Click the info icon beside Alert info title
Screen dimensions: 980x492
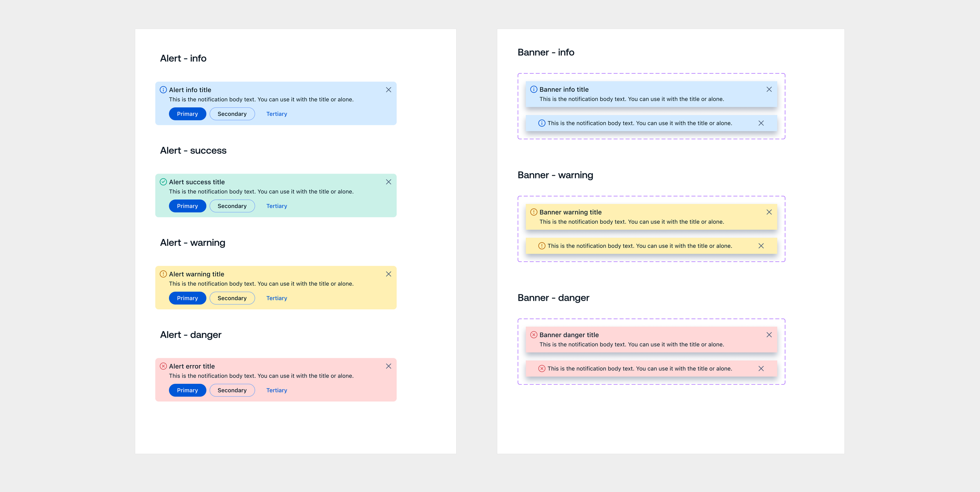point(163,90)
